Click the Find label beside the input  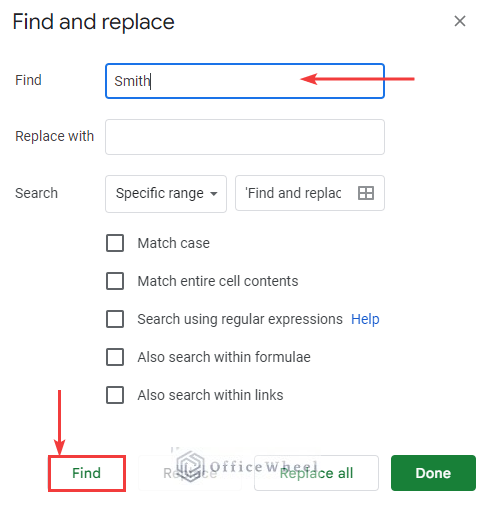pos(28,80)
